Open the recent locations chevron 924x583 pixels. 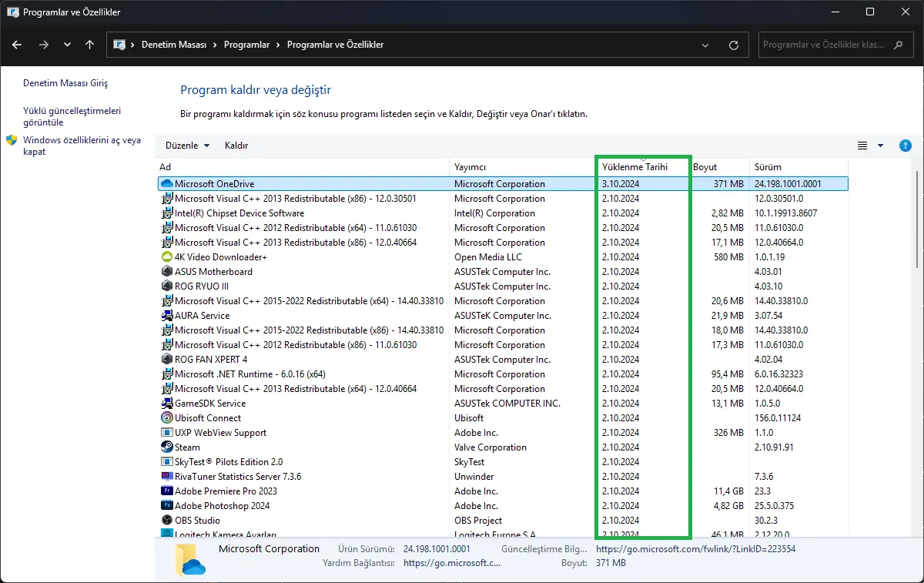click(67, 45)
